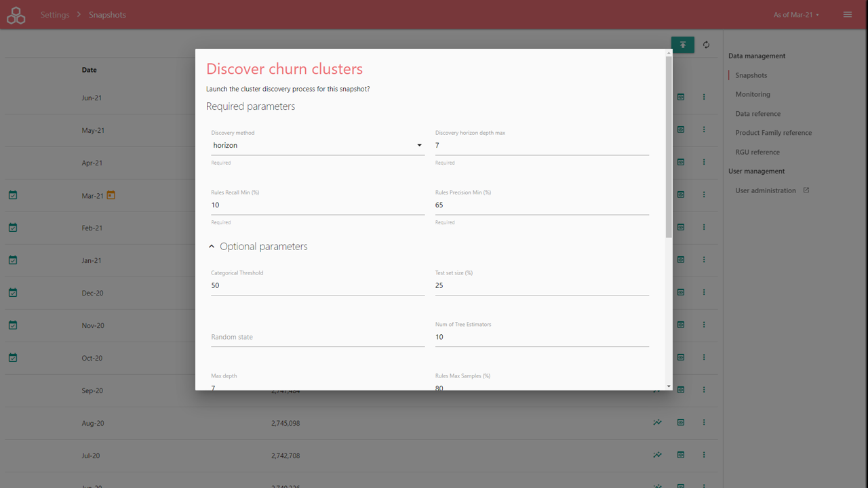Screen dimensions: 868x488
Task: Click the trend chart icon in the Aug-20 row
Action: pos(657,422)
